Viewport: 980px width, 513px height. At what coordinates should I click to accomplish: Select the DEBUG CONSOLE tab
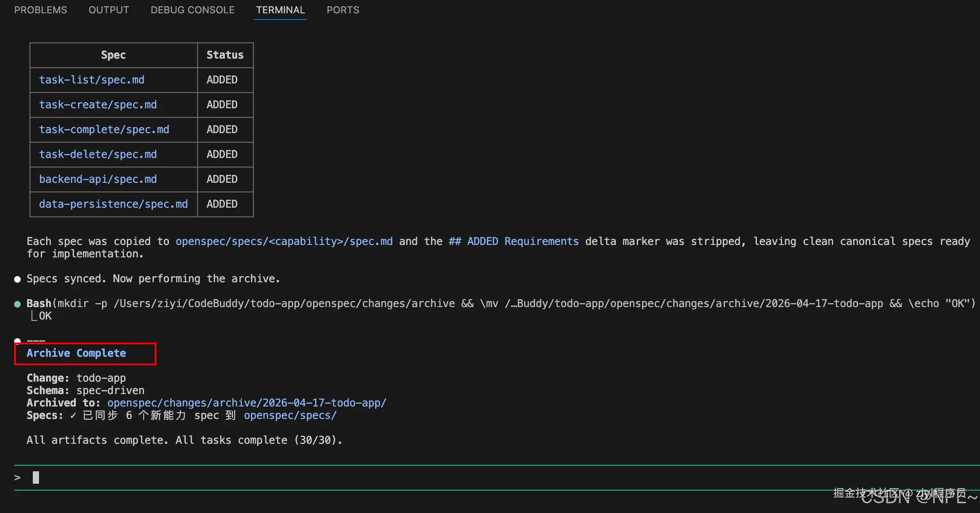(192, 10)
